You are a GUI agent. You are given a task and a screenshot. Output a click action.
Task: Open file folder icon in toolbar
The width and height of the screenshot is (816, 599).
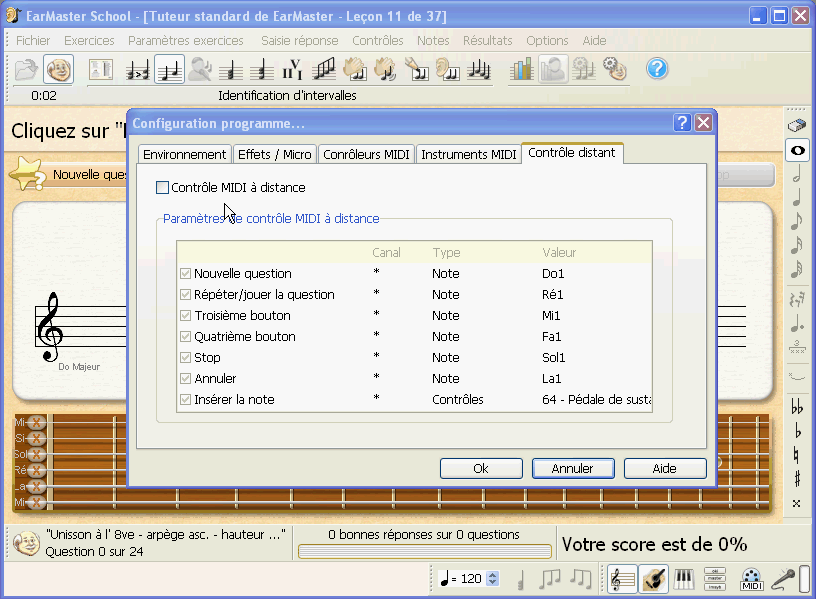coord(26,69)
